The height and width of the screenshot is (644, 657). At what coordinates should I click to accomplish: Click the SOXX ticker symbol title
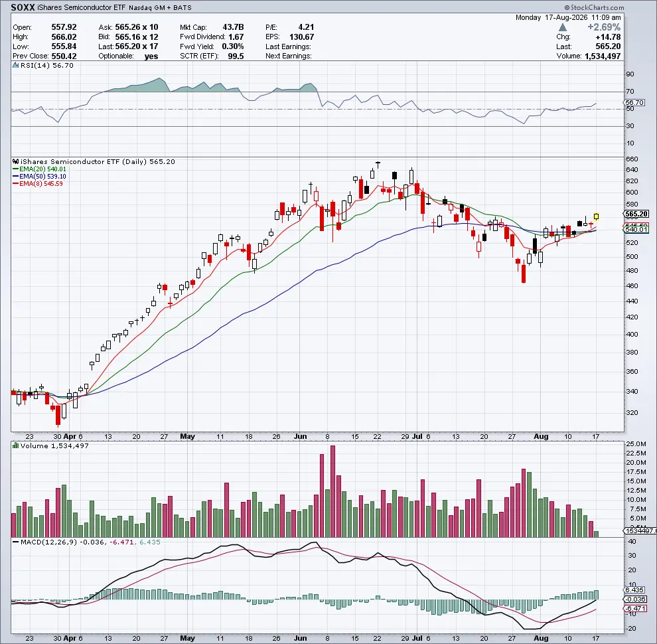click(x=23, y=7)
